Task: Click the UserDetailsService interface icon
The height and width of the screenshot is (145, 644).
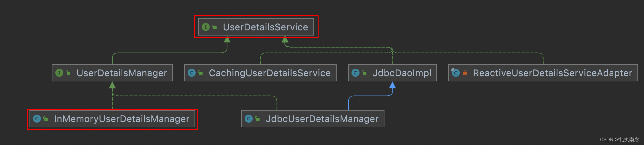Action: tap(206, 27)
